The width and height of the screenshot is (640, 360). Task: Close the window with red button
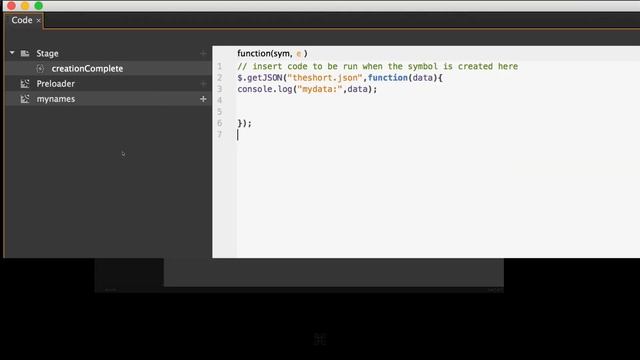[x=11, y=6]
